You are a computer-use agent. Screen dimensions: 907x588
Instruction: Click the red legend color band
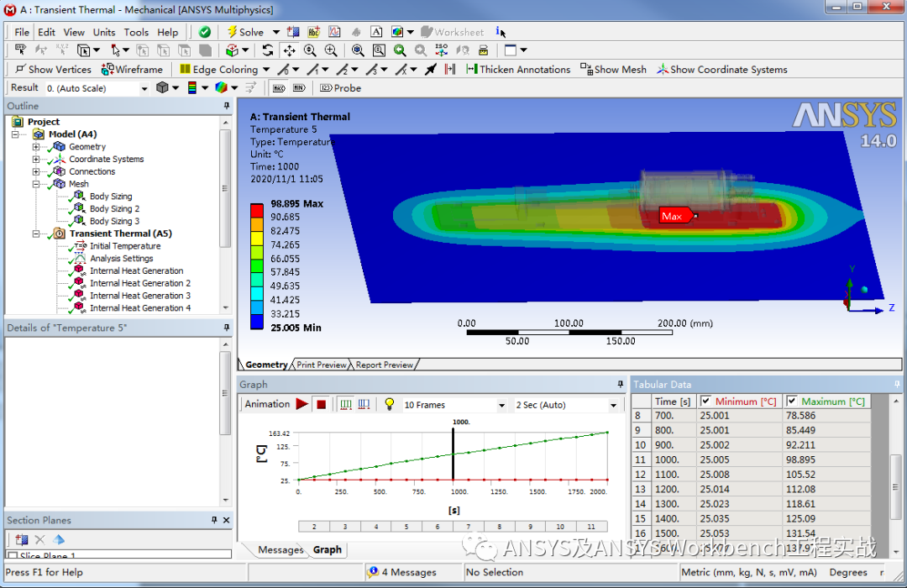pyautogui.click(x=257, y=210)
